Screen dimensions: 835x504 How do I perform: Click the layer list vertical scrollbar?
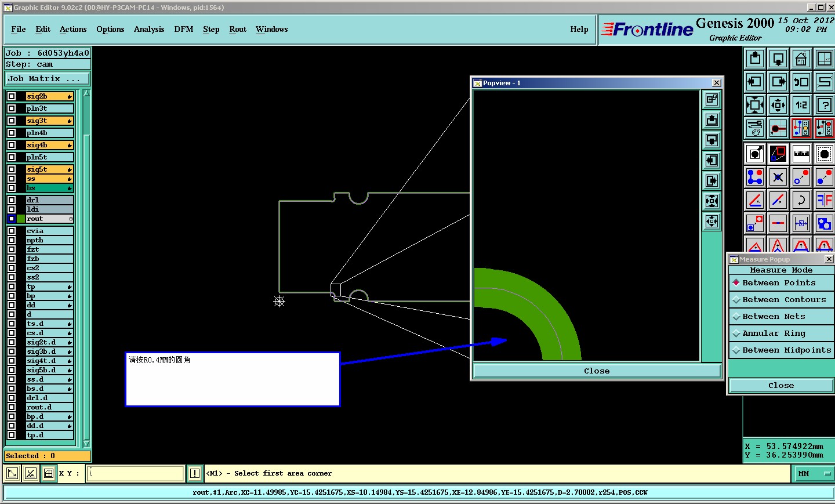pos(86,268)
